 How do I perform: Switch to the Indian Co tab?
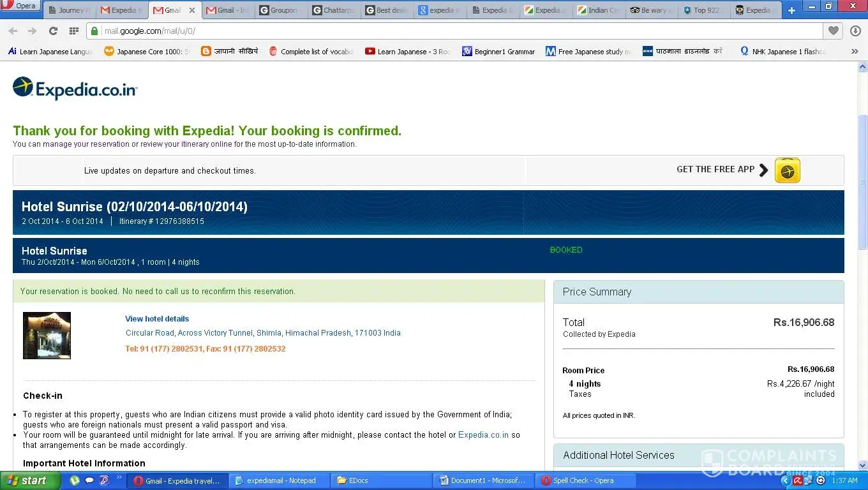(x=599, y=10)
